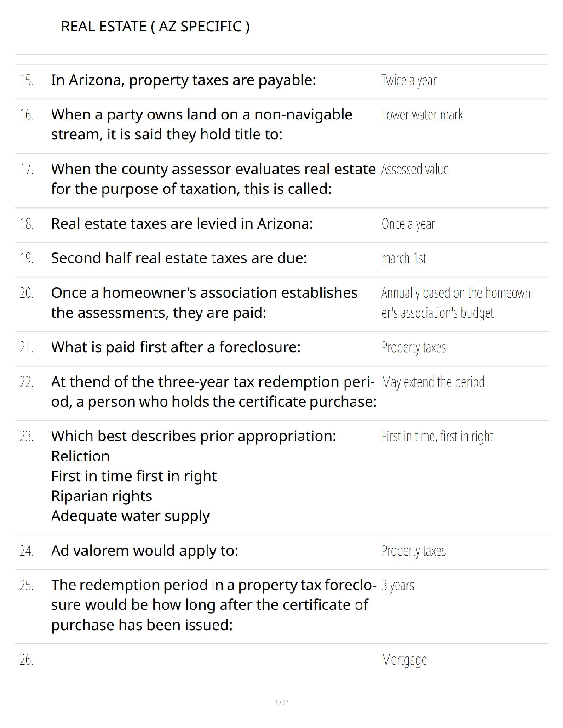Image resolution: width=563 pixels, height=728 pixels.
Task: Click 'May extend the period' answer
Action: click(x=433, y=382)
